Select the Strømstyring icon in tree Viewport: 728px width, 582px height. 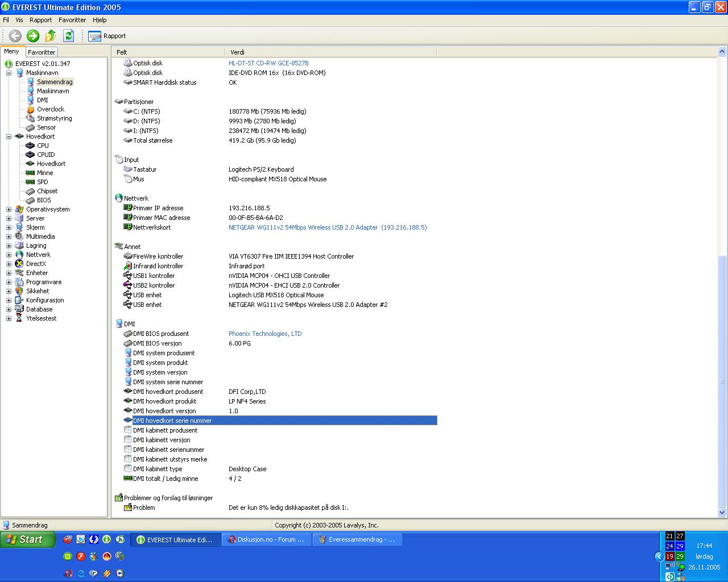[x=31, y=118]
